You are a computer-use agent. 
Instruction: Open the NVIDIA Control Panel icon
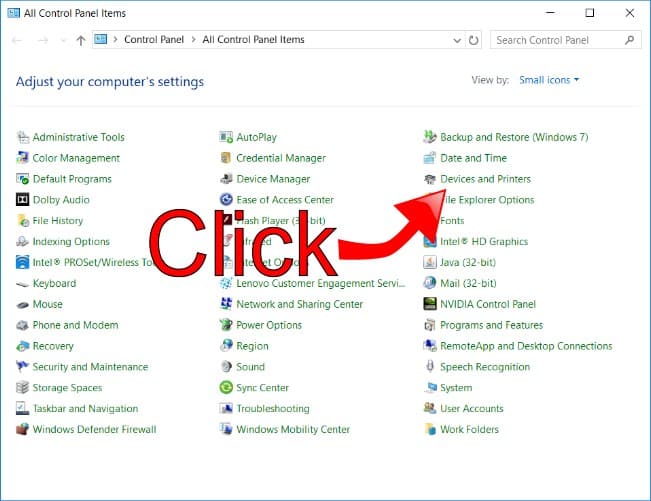coord(430,304)
